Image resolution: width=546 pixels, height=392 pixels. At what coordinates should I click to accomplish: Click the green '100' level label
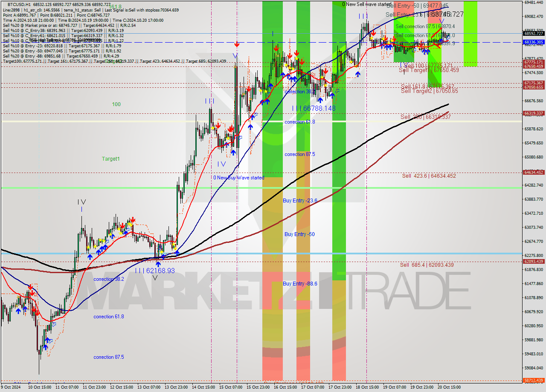coord(116,104)
